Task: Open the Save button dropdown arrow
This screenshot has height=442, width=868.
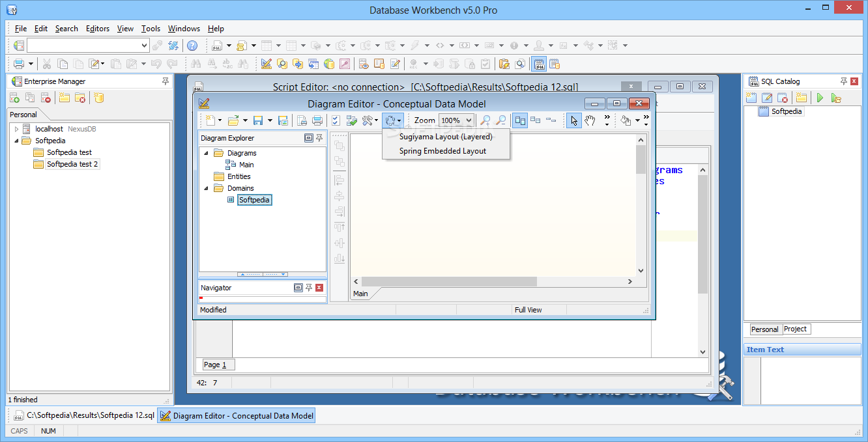Action: pos(270,120)
